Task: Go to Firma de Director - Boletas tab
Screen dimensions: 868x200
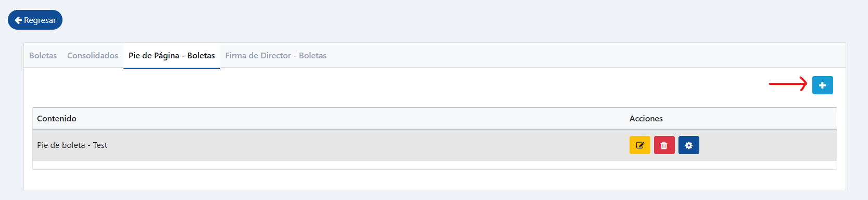Action: [276, 56]
